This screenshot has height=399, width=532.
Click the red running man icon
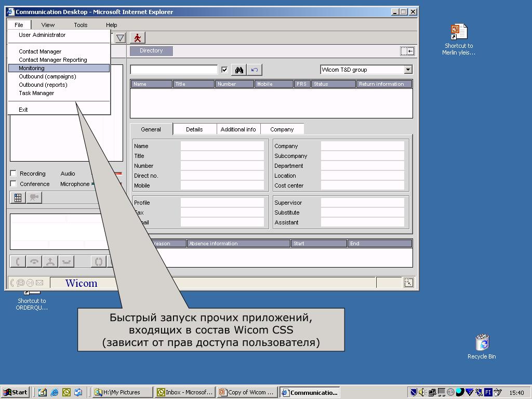(x=137, y=37)
